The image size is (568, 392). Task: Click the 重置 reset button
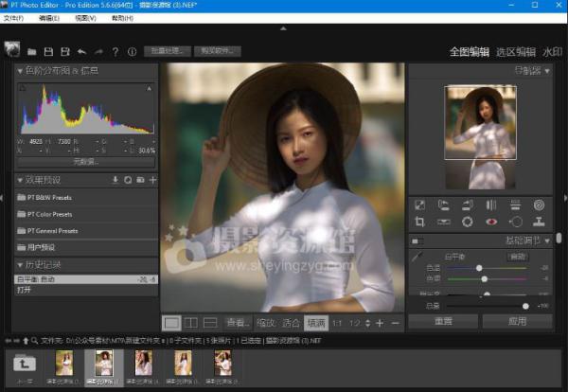point(443,321)
